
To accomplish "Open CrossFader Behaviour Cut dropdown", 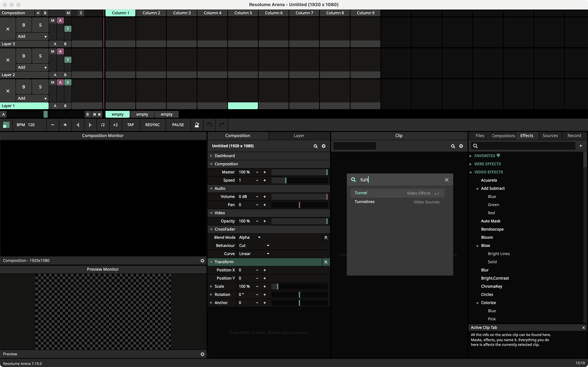I will 254,246.
